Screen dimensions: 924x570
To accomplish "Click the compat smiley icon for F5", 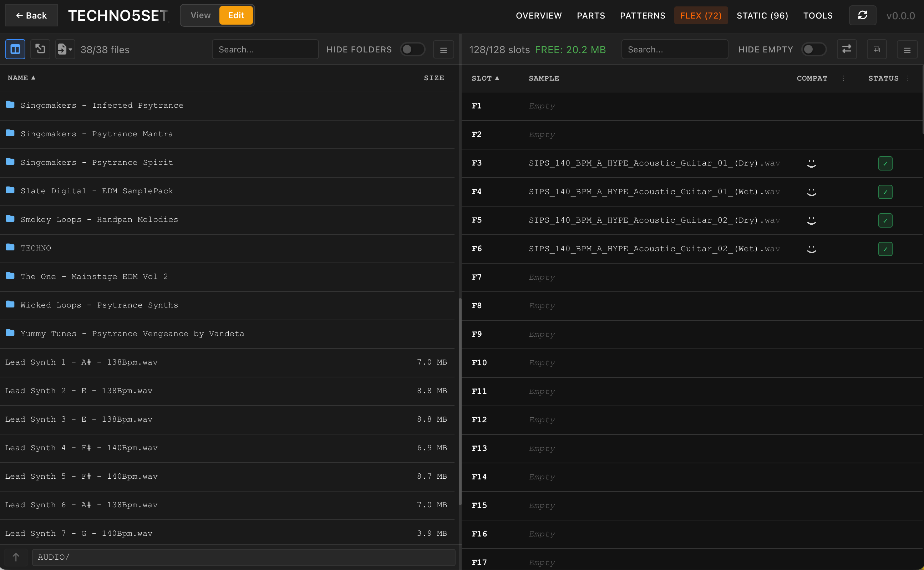I will tap(811, 220).
